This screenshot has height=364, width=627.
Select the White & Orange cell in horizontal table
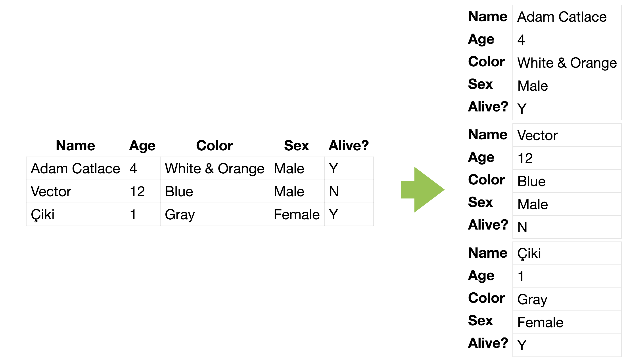(215, 169)
